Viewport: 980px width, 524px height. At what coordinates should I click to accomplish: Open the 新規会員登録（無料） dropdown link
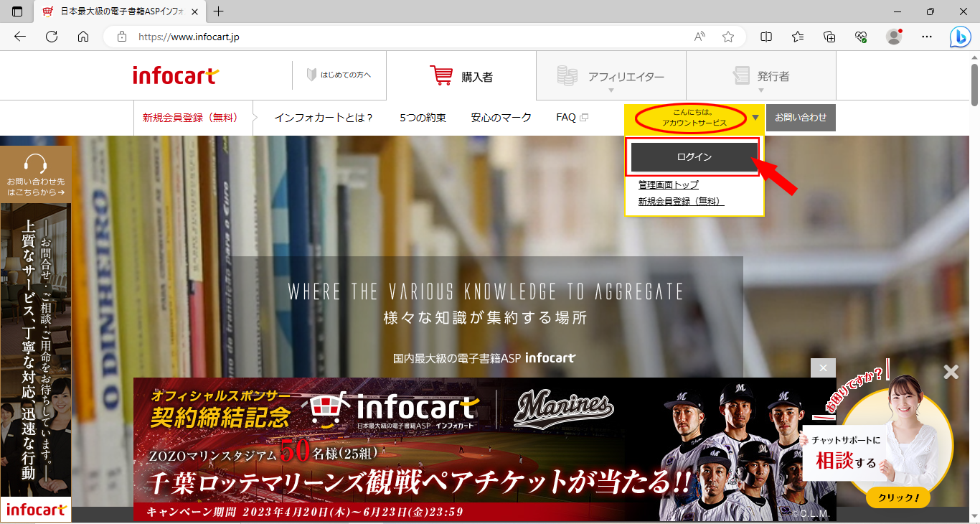[681, 202]
